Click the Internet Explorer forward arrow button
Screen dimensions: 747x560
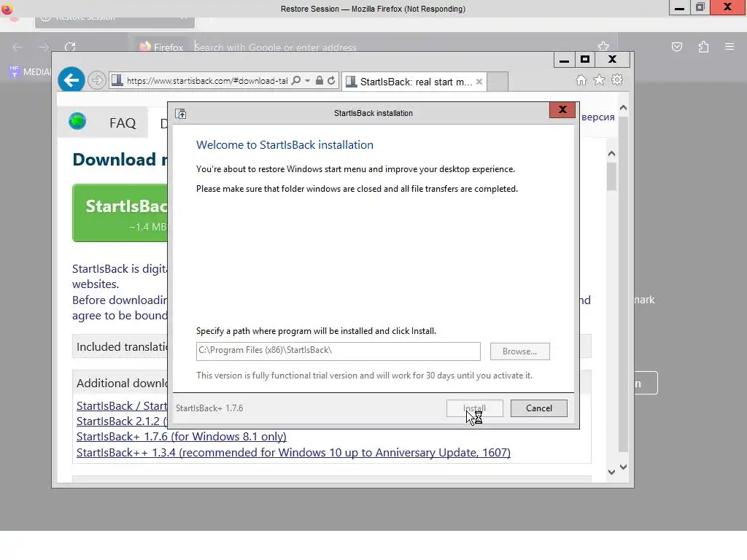point(97,80)
